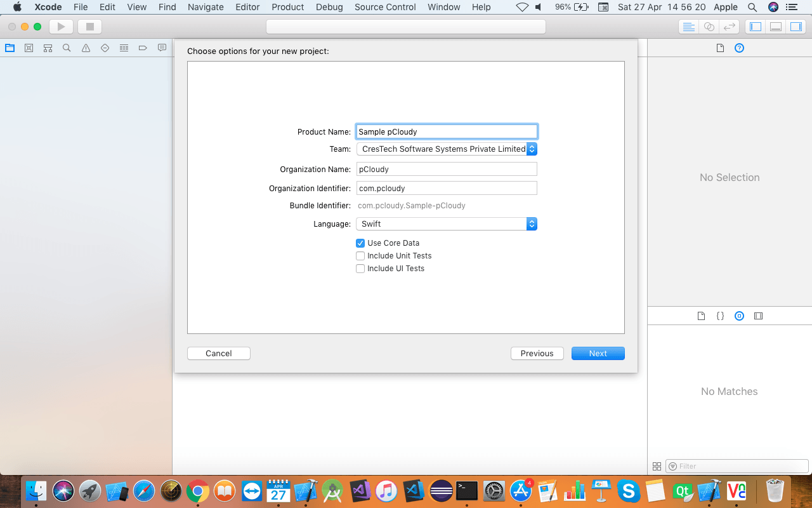Show the File inspector icon
The width and height of the screenshot is (812, 508).
(x=720, y=48)
